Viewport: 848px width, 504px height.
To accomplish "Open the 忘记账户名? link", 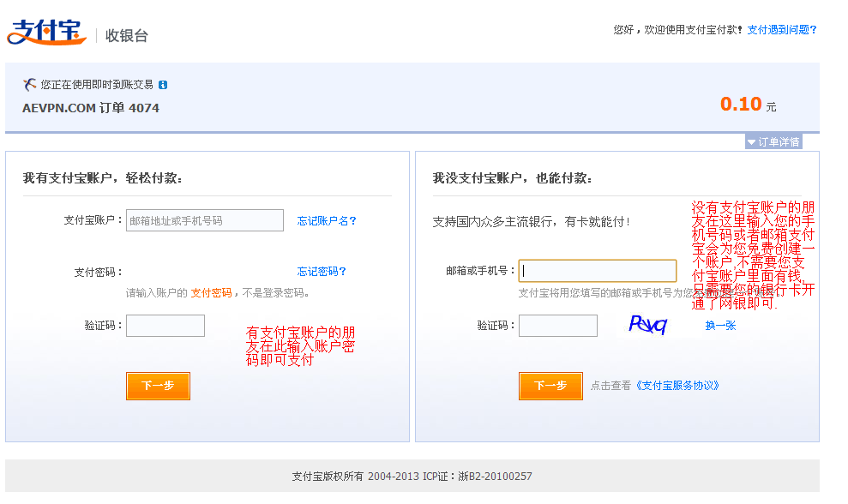I will click(x=327, y=220).
